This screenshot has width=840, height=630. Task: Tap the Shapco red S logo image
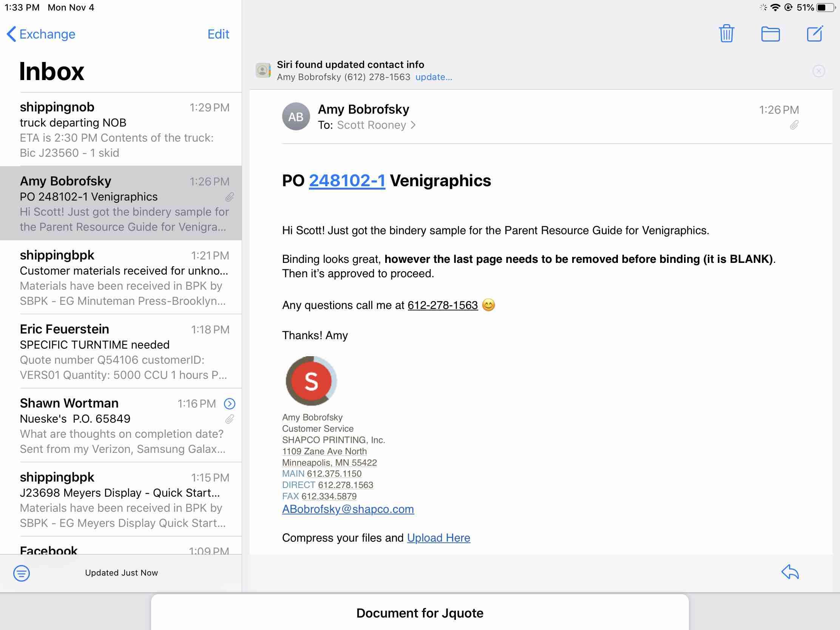point(311,381)
